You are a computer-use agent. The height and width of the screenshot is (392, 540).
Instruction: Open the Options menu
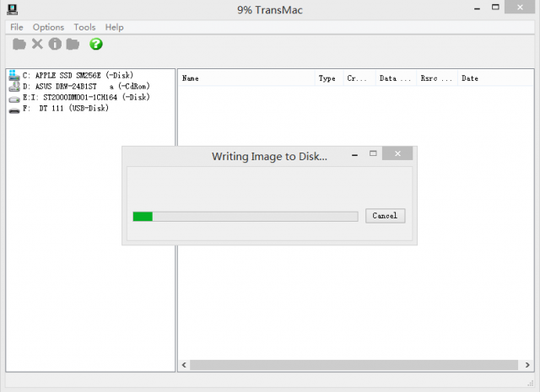(48, 27)
